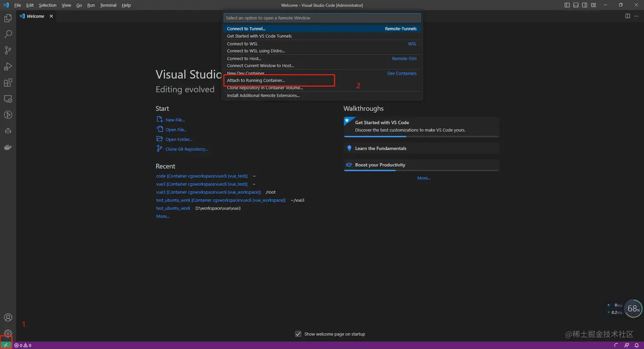Open the Terminal menu

pos(108,5)
